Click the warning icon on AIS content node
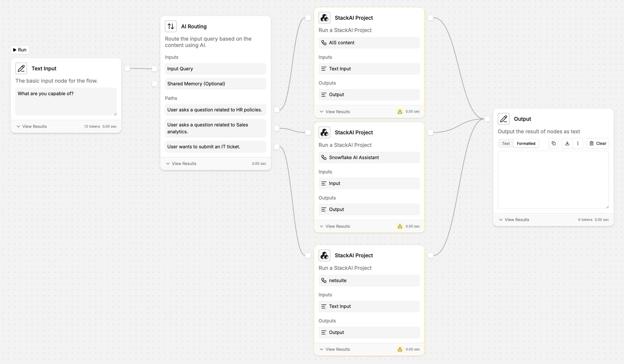Screen dimensions: 624x364 point(400,111)
